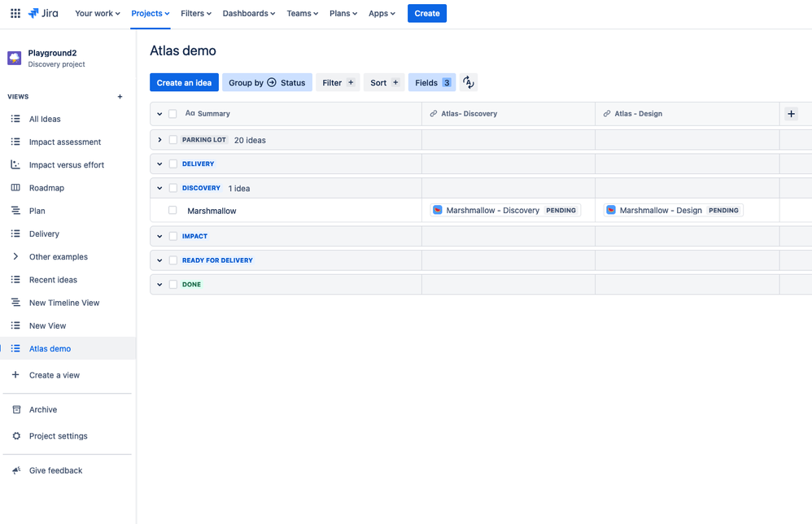812x524 pixels.
Task: Check the DELIVERY group checkbox
Action: (173, 164)
